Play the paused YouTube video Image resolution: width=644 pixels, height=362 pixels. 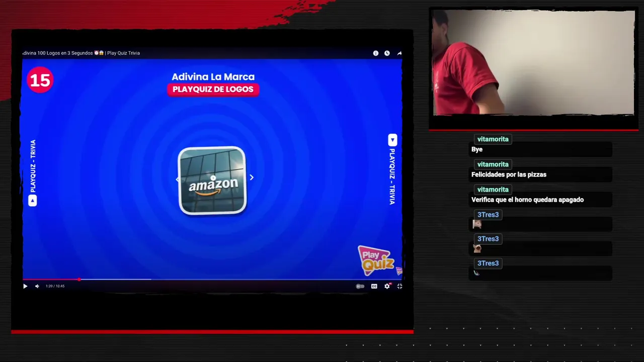[25, 286]
